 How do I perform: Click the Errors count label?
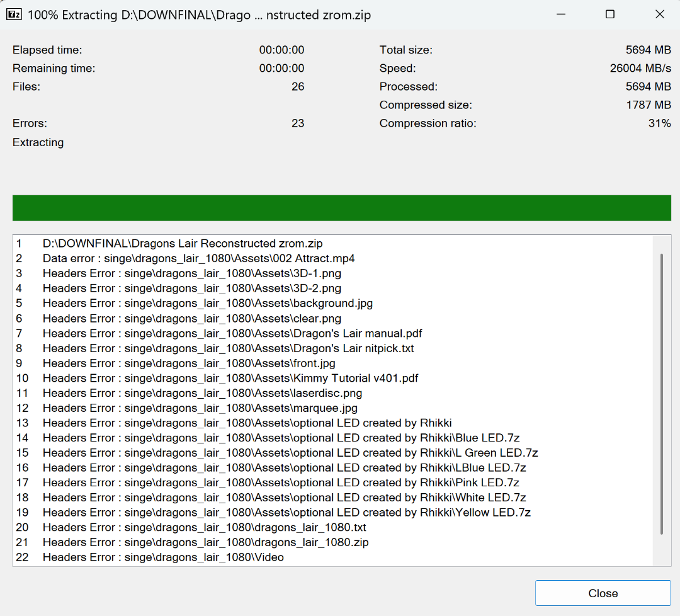tap(30, 123)
